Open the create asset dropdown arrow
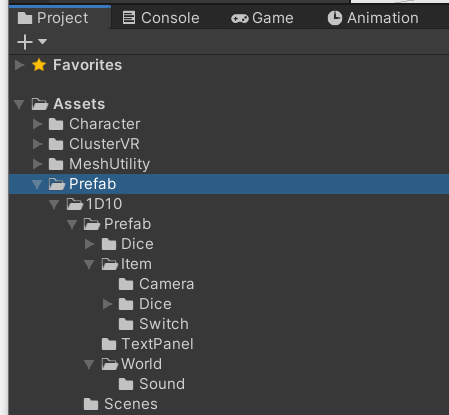 [x=42, y=42]
